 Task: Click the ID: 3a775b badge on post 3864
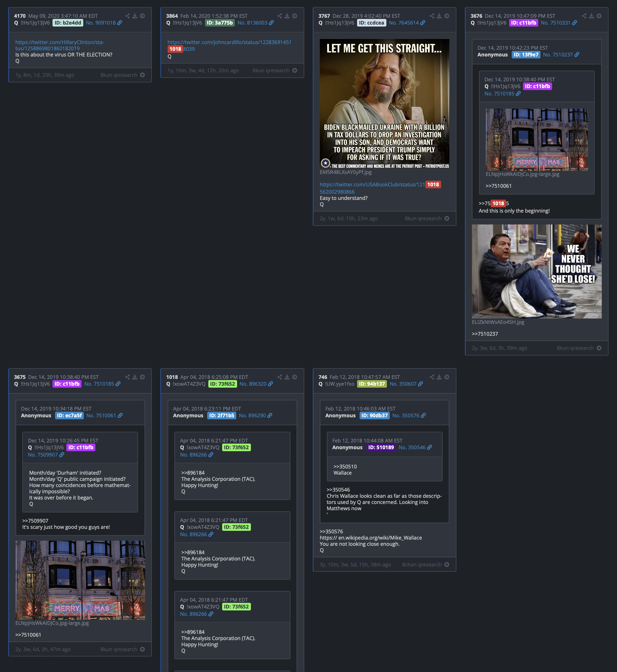tap(220, 23)
